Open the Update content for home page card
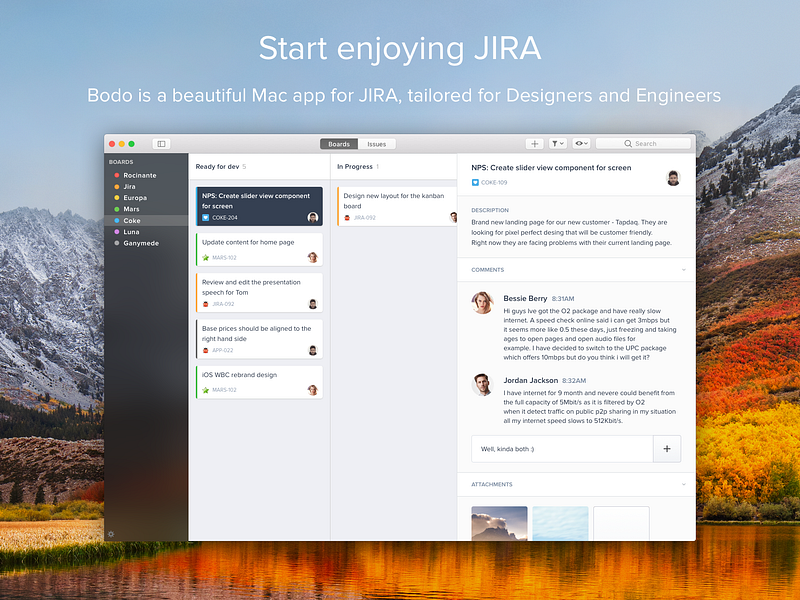This screenshot has height=600, width=800. pos(259,249)
